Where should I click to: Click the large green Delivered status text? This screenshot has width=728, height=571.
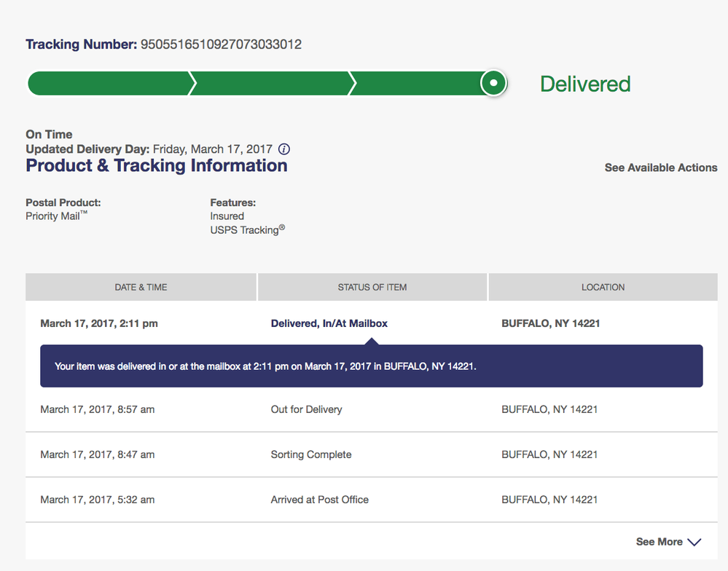[x=585, y=84]
